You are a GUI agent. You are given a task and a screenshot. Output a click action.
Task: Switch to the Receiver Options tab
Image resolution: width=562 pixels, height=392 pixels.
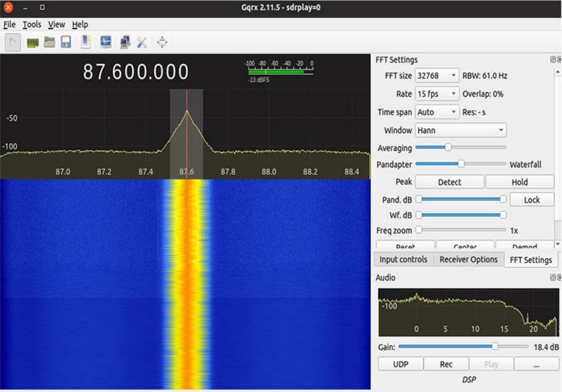468,259
